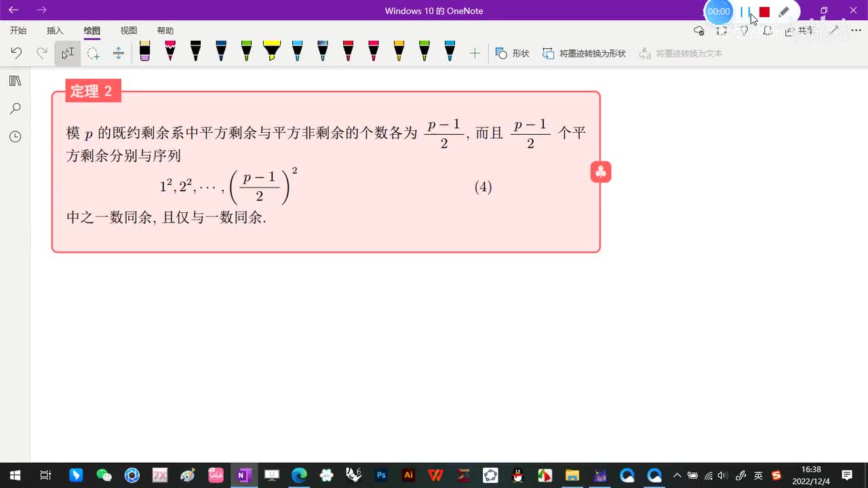Screen dimensions: 868x488
Task: Click 将墨迹转换为形状 button
Action: (585, 53)
